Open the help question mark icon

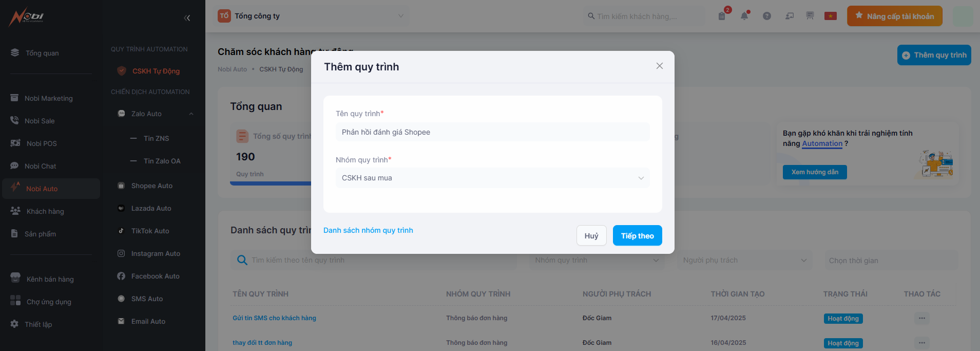click(x=767, y=16)
